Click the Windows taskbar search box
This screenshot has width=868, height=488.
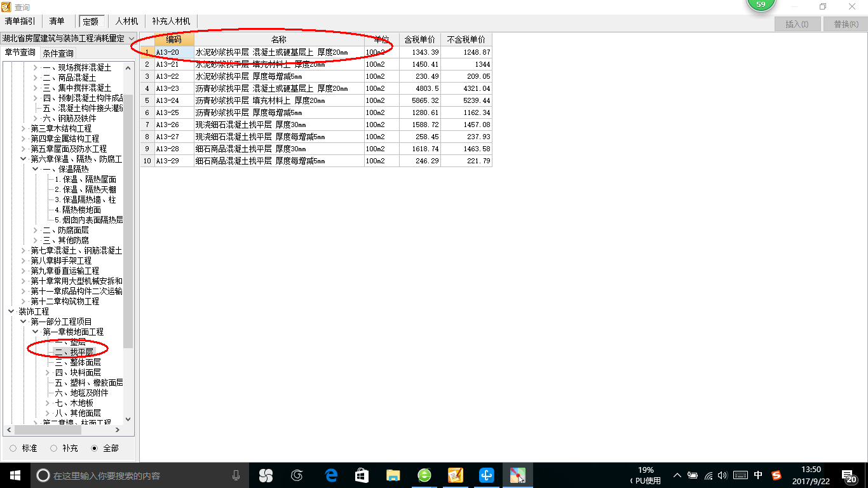pos(140,475)
